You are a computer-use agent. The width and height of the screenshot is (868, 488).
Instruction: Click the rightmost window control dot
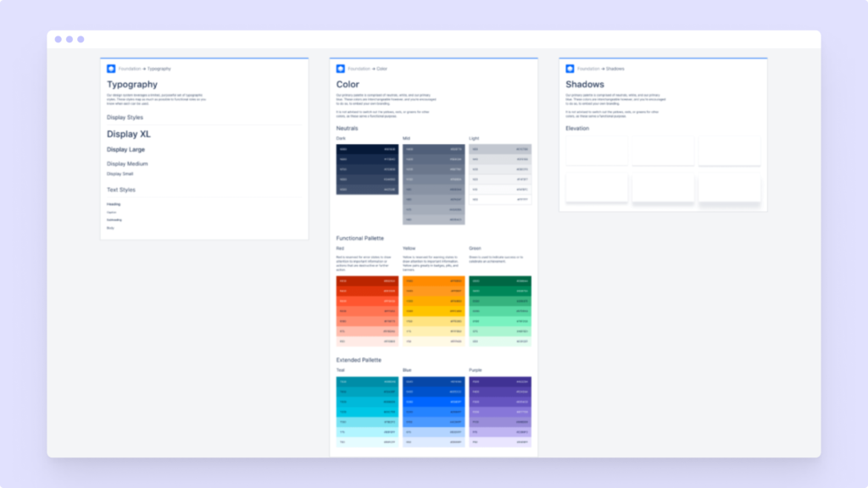pyautogui.click(x=81, y=38)
